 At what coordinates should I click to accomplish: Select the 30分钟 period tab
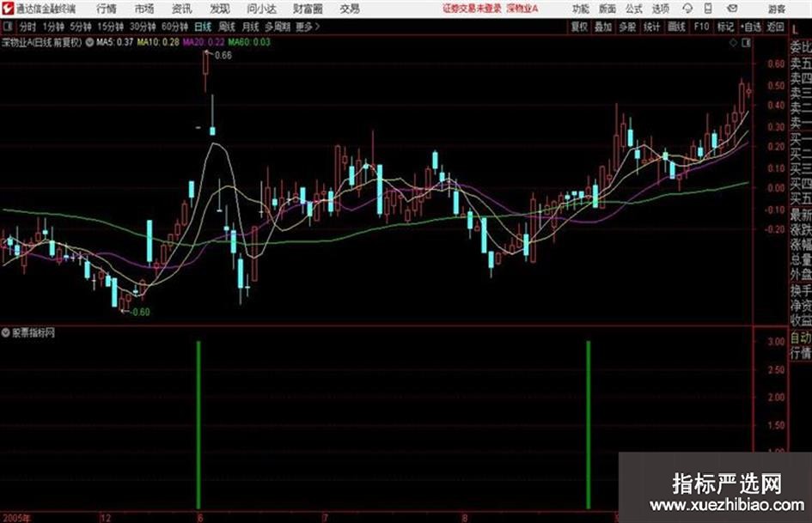click(x=143, y=27)
